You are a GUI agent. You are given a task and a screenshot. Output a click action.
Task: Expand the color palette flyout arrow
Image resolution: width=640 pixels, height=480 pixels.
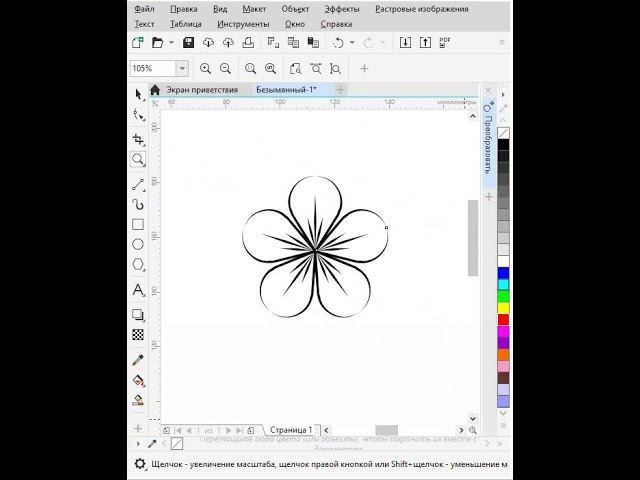tap(503, 95)
